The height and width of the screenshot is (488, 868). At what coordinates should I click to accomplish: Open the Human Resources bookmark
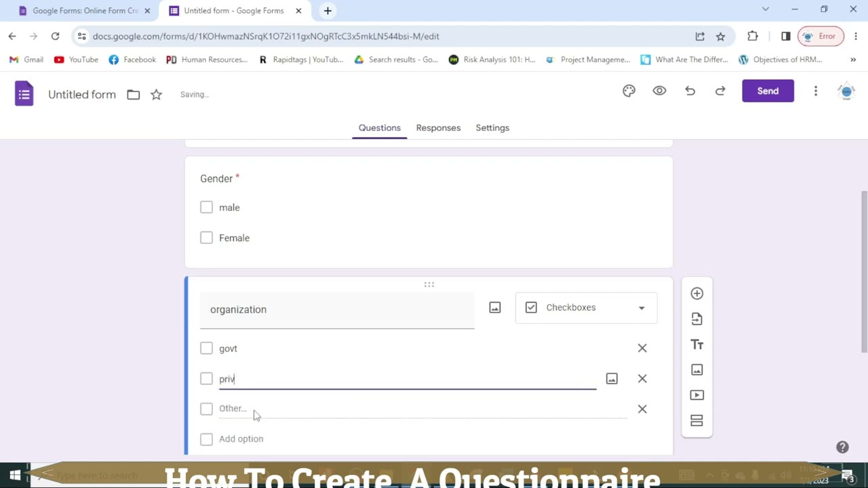coord(207,60)
